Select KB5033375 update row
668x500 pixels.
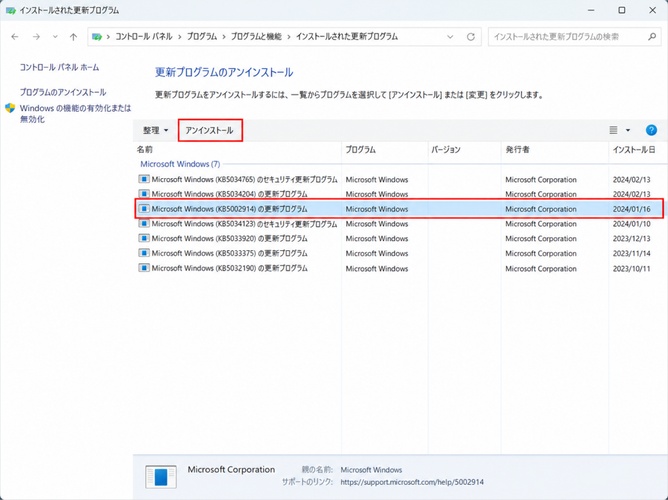pos(399,253)
